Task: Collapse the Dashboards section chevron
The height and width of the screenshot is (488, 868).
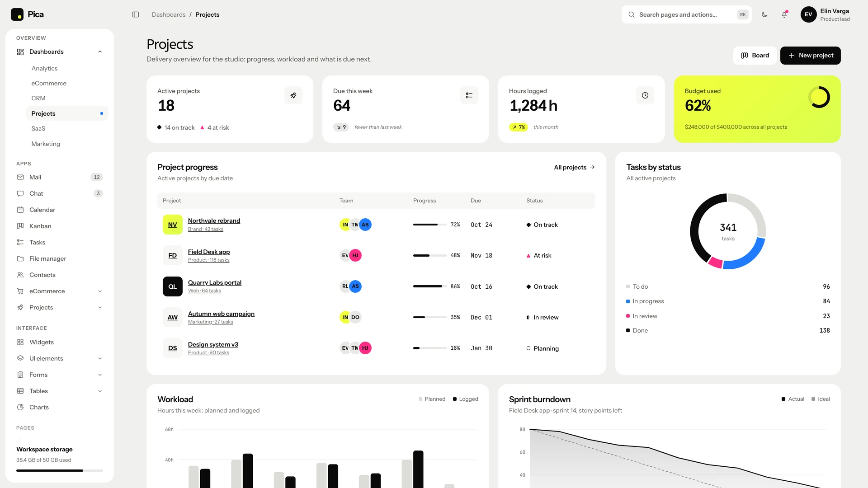Action: pyautogui.click(x=100, y=52)
